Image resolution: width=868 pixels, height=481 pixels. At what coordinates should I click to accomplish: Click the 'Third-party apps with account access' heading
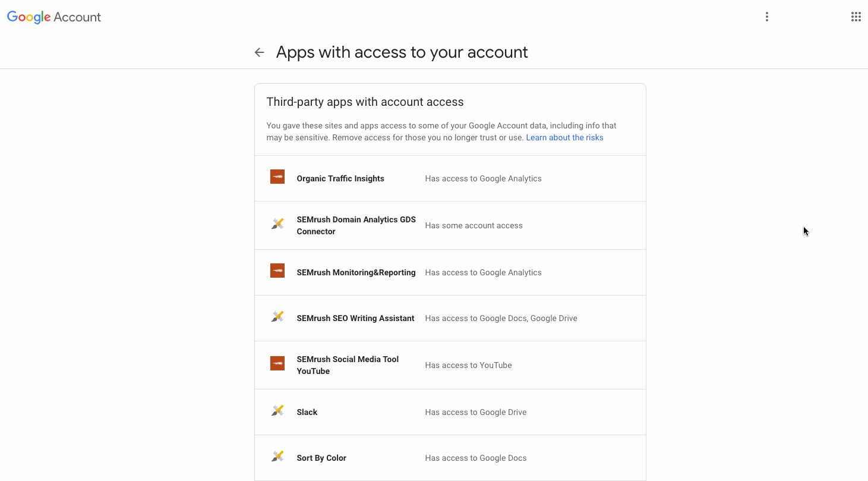click(365, 102)
